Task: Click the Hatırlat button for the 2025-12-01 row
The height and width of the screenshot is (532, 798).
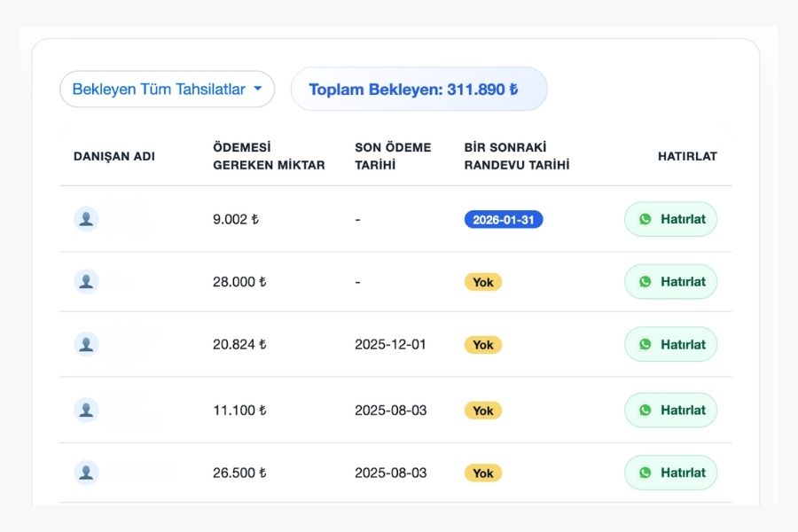Action: pyautogui.click(x=670, y=344)
